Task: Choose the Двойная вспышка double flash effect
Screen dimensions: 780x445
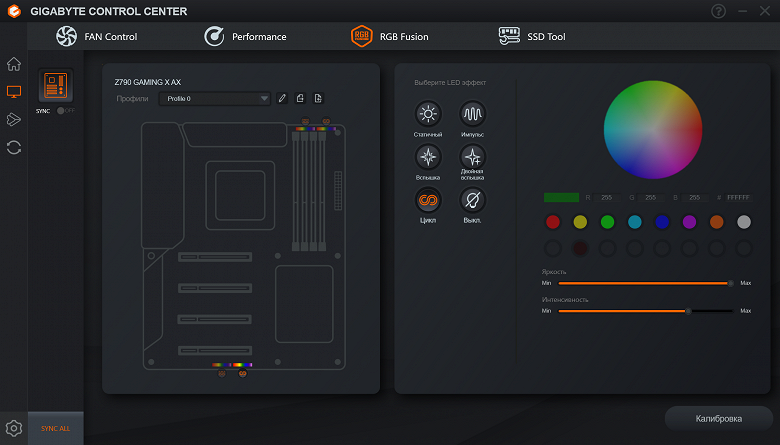Action: (472, 157)
